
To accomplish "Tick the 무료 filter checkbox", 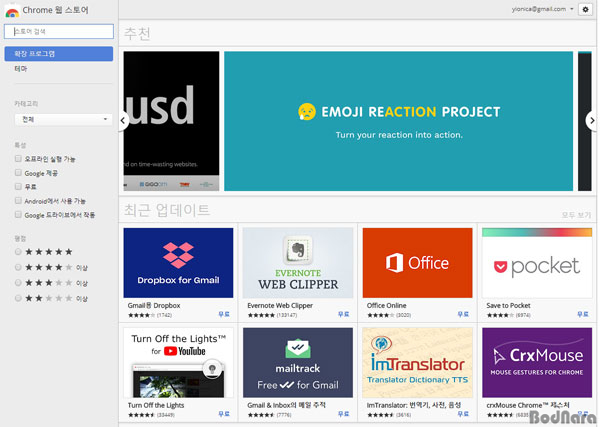I will pos(18,186).
